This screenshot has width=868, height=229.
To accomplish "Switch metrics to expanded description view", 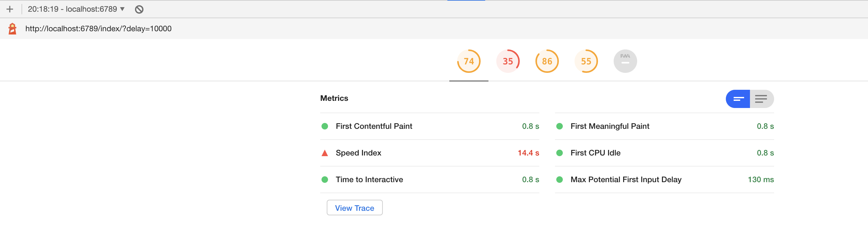I will [761, 99].
